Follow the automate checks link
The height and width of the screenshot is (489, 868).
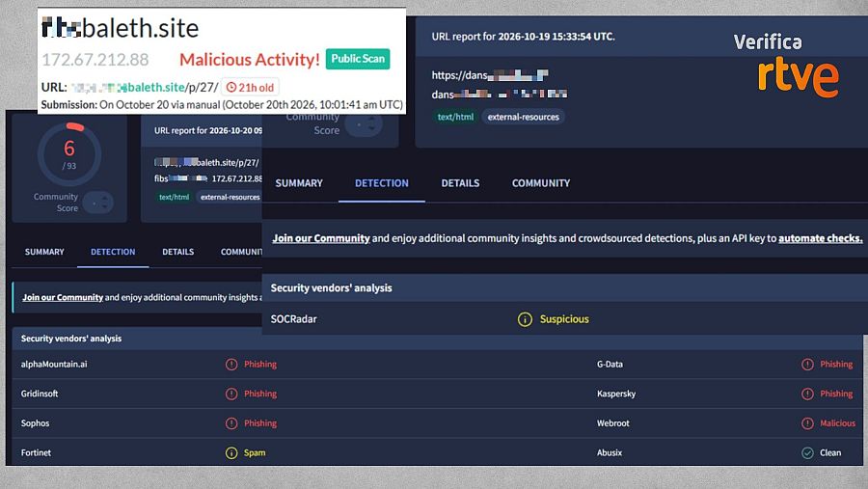pyautogui.click(x=821, y=238)
